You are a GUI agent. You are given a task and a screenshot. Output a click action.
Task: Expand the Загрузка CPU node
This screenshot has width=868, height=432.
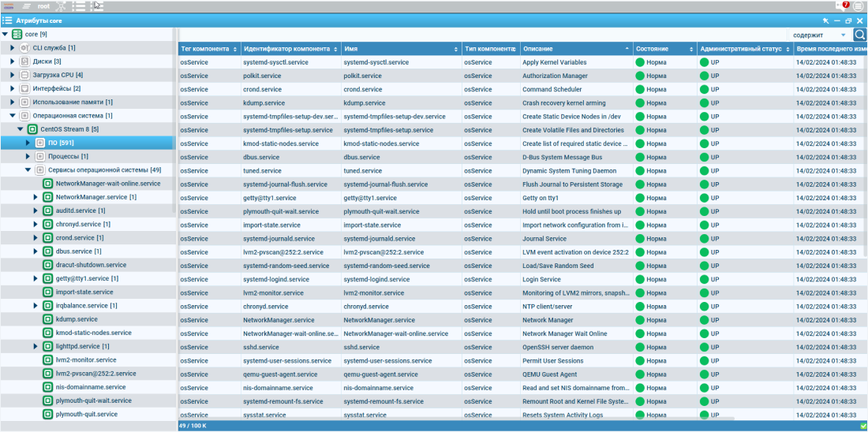coord(13,75)
